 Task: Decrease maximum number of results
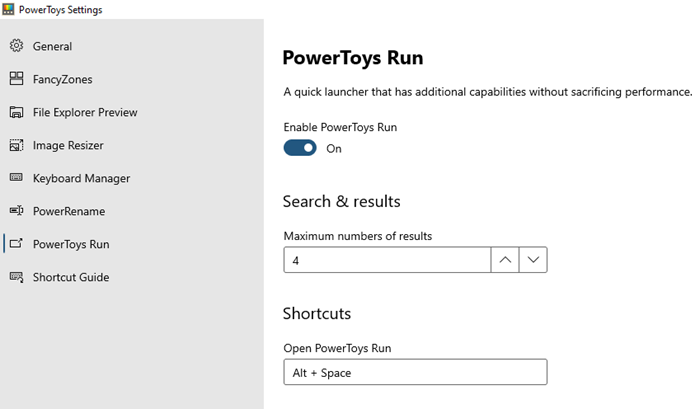tap(533, 260)
